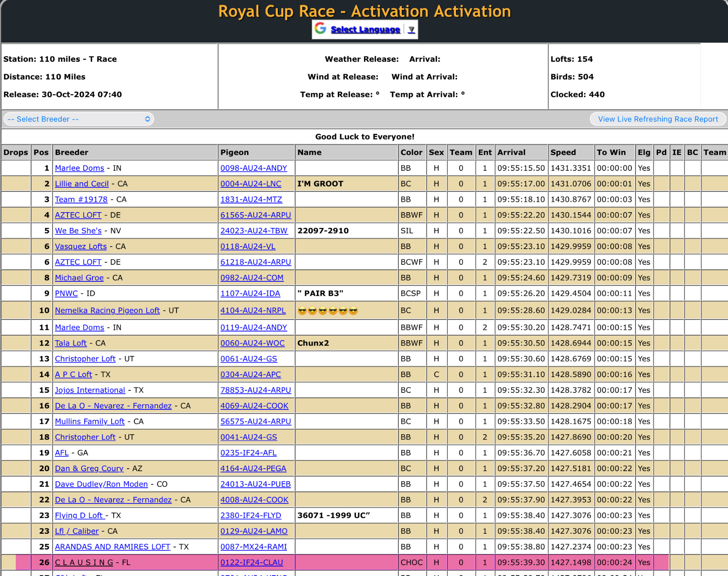Screen dimensions: 728x576
Task: Click the Select Language link
Action: click(365, 29)
